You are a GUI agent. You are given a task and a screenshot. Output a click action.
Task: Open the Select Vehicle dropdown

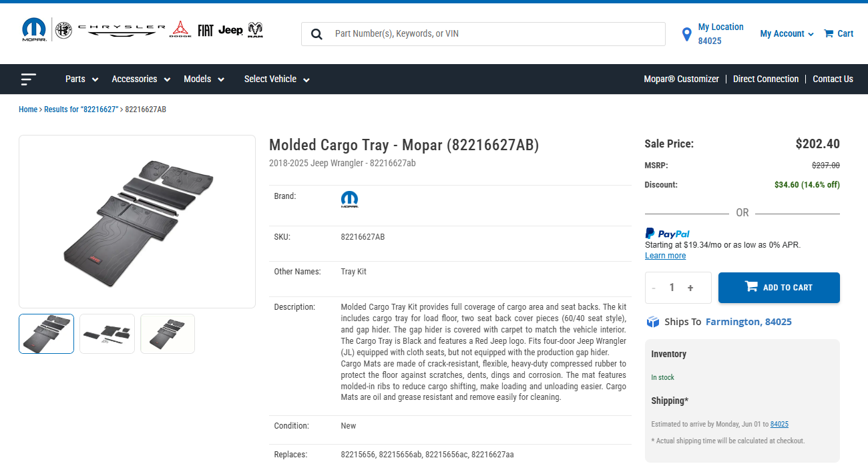tap(277, 79)
